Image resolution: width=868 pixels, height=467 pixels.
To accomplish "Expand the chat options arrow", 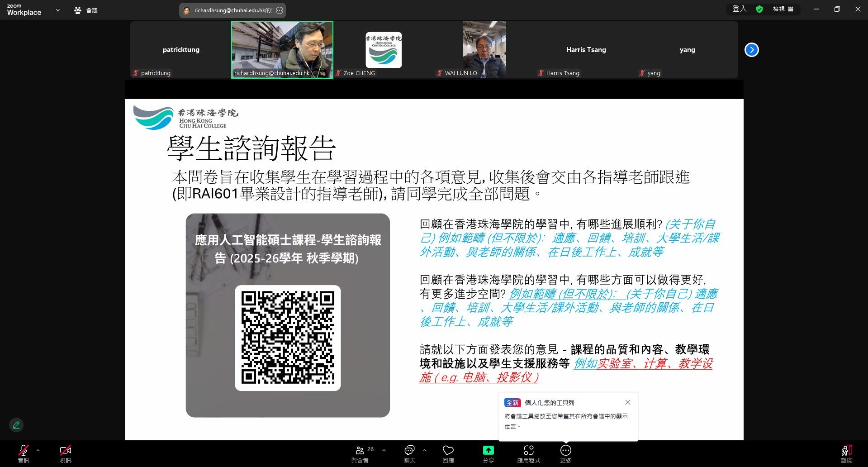I will click(x=424, y=450).
